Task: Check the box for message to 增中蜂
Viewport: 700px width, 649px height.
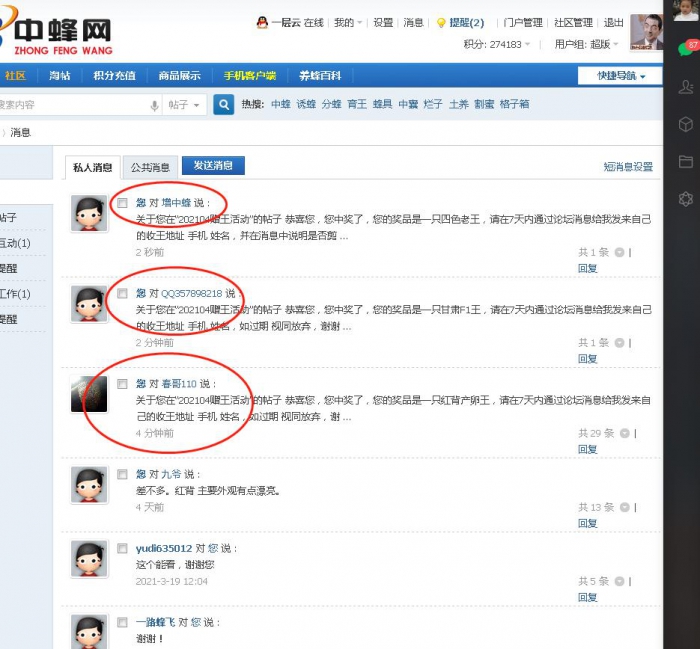Action: pyautogui.click(x=122, y=203)
